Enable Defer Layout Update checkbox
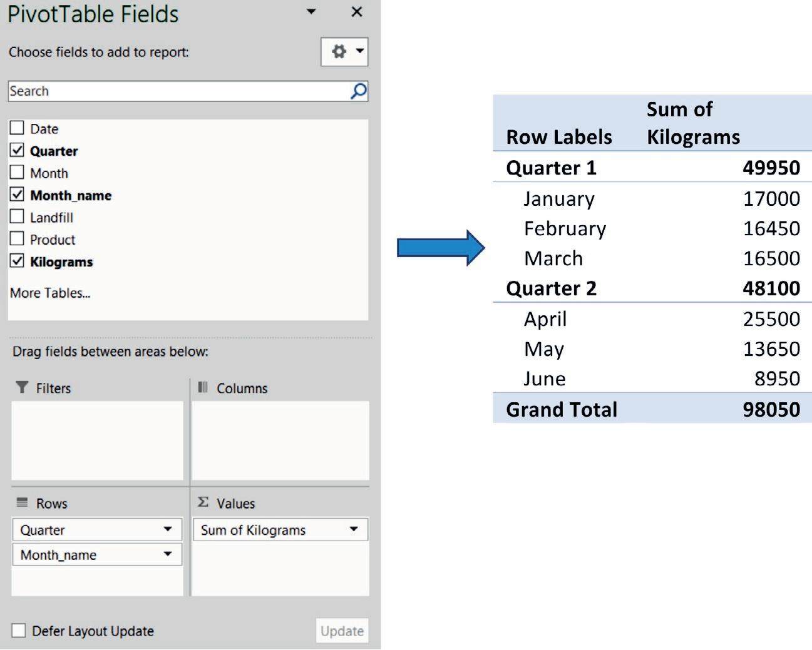812x650 pixels. click(19, 630)
